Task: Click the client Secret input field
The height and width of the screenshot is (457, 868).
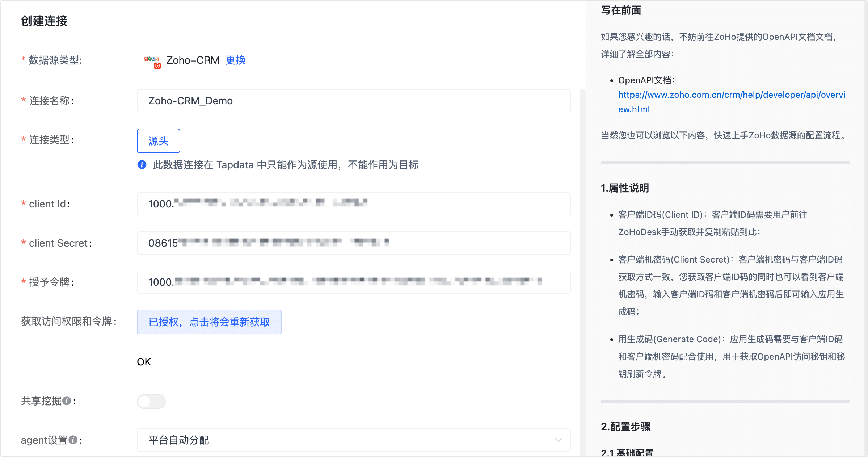Action: (354, 243)
